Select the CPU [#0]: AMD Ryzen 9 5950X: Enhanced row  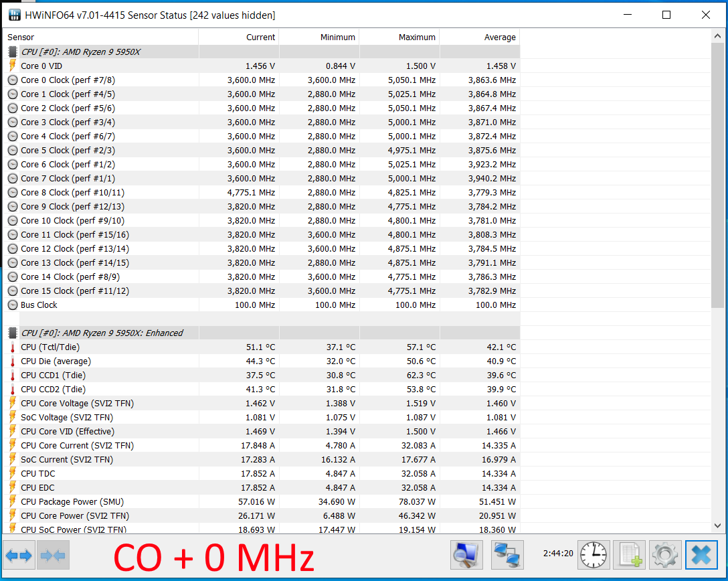[x=262, y=333]
